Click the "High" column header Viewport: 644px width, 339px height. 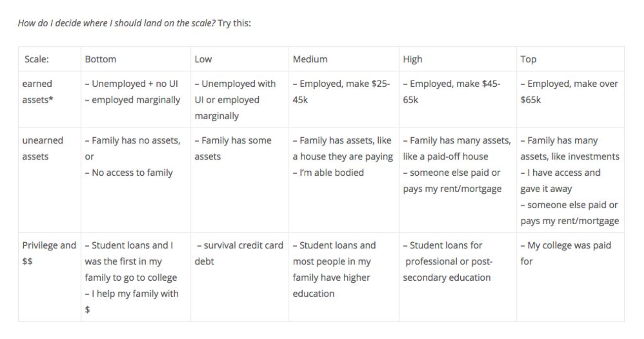412,59
